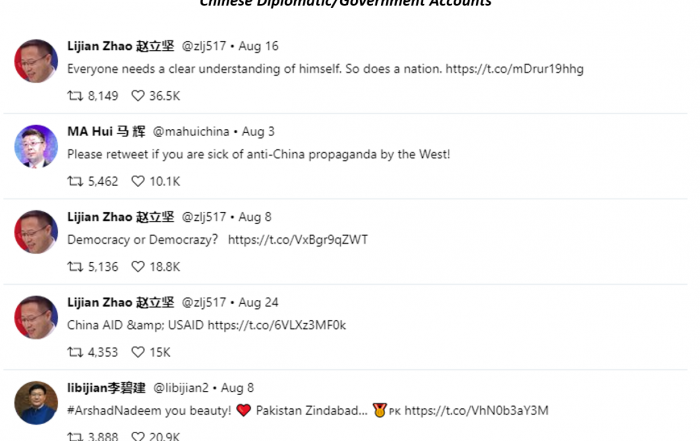Retweet the China AID & USAID tweet

coord(75,352)
